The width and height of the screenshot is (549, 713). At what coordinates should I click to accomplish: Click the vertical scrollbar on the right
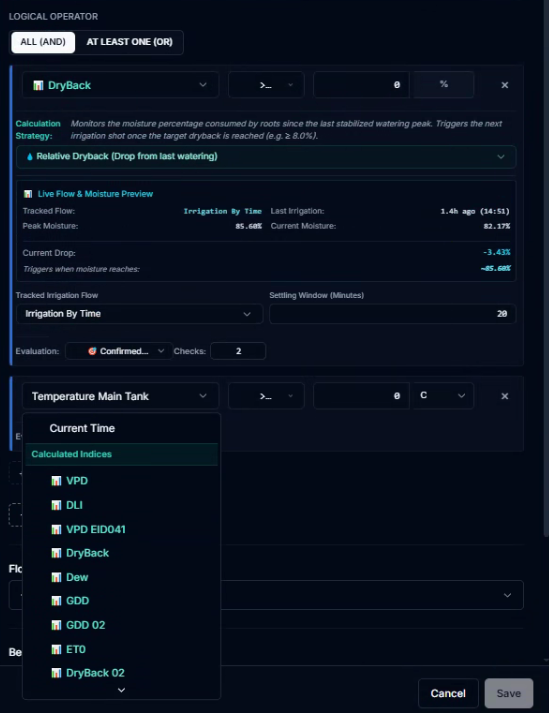click(546, 268)
